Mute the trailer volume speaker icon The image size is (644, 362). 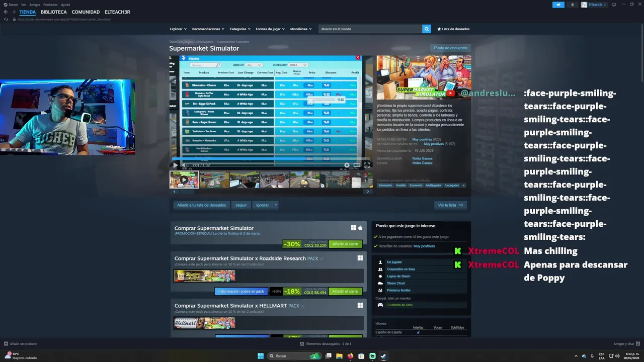point(185,165)
